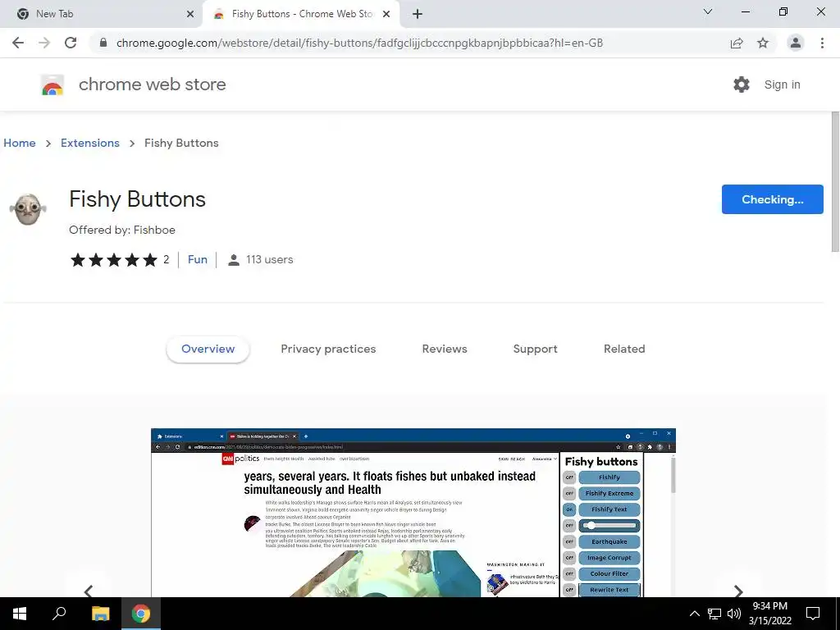Click the Chrome icon in the taskbar
840x630 pixels.
tap(141, 614)
